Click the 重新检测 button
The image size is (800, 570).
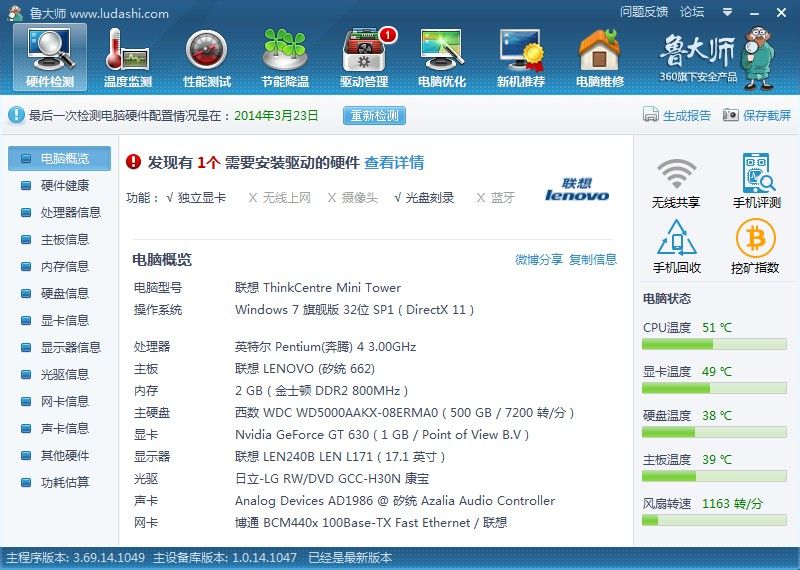(x=374, y=115)
